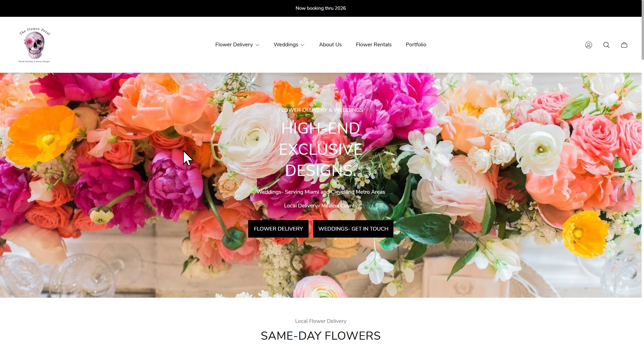Expand the Flower Delivery chevron
644x346 pixels.
257,45
